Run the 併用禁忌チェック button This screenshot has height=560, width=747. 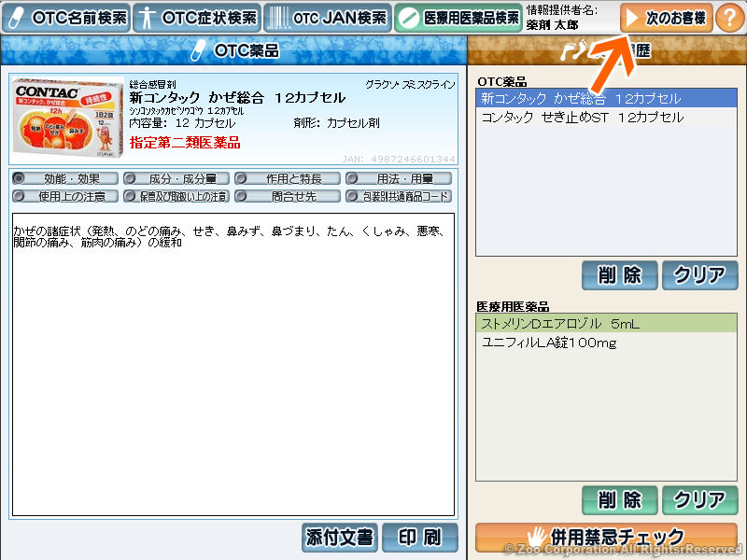tap(606, 538)
